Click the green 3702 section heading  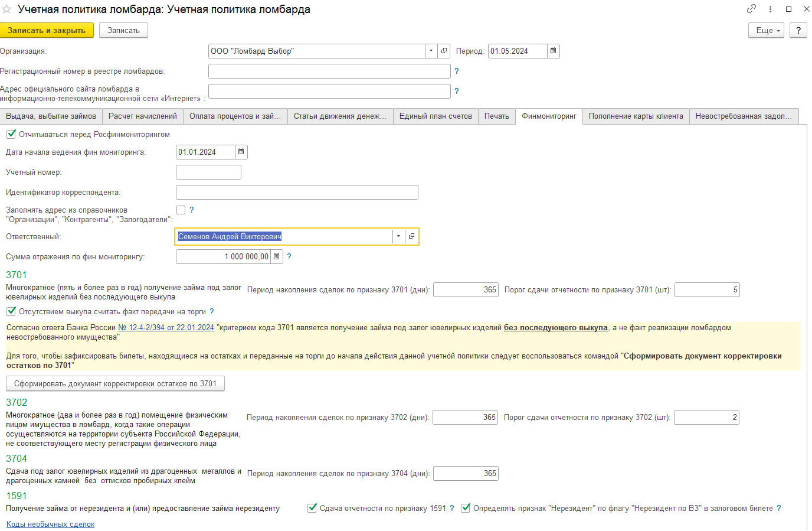tap(17, 402)
